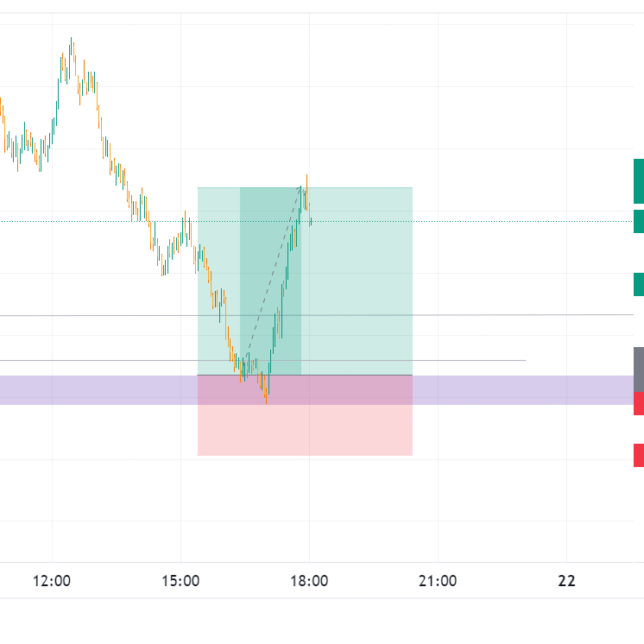
Task: Select the gray price-axis label
Action: (639, 369)
